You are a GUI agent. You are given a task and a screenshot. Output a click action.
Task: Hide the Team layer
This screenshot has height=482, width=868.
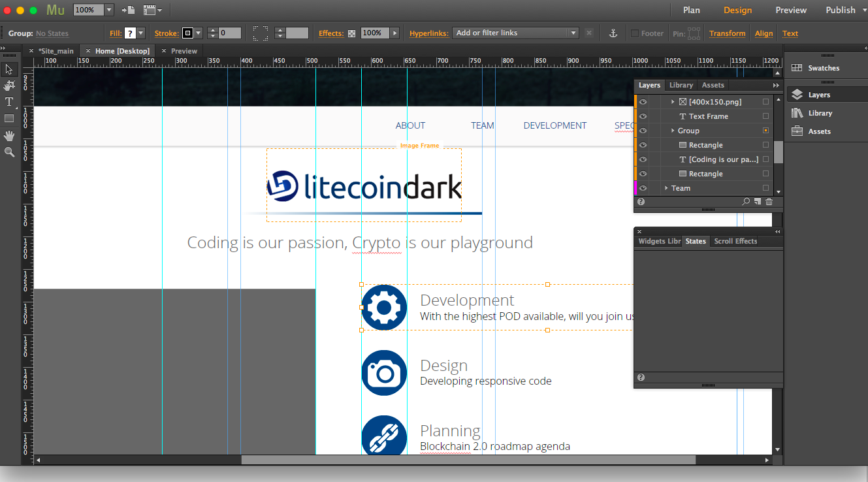pyautogui.click(x=643, y=188)
